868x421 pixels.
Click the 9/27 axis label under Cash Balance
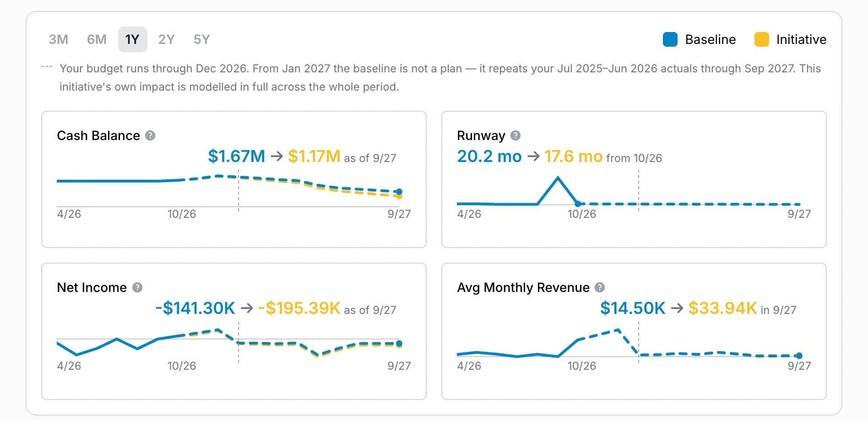click(399, 214)
